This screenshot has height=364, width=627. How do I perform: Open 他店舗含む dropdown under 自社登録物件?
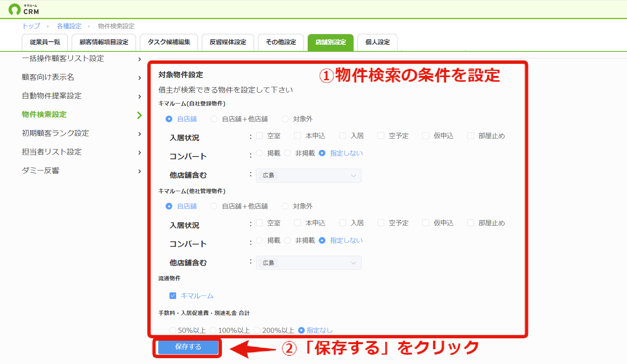click(309, 176)
